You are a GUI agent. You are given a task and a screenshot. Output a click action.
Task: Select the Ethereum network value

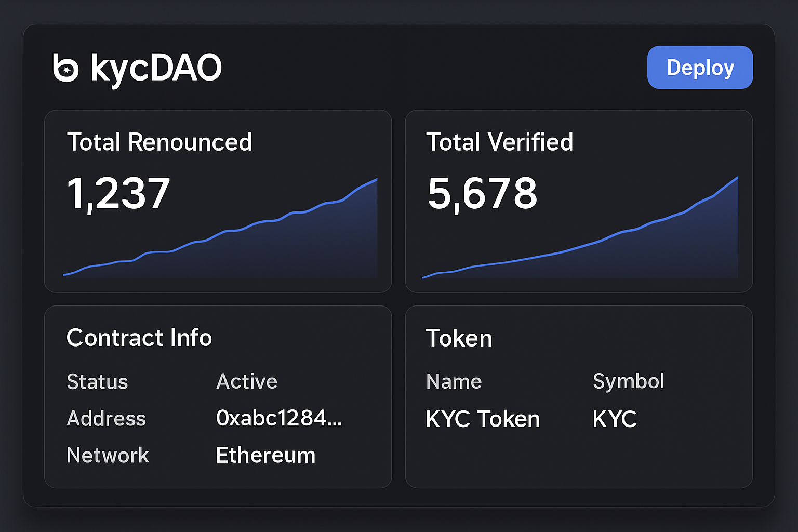[x=265, y=456]
